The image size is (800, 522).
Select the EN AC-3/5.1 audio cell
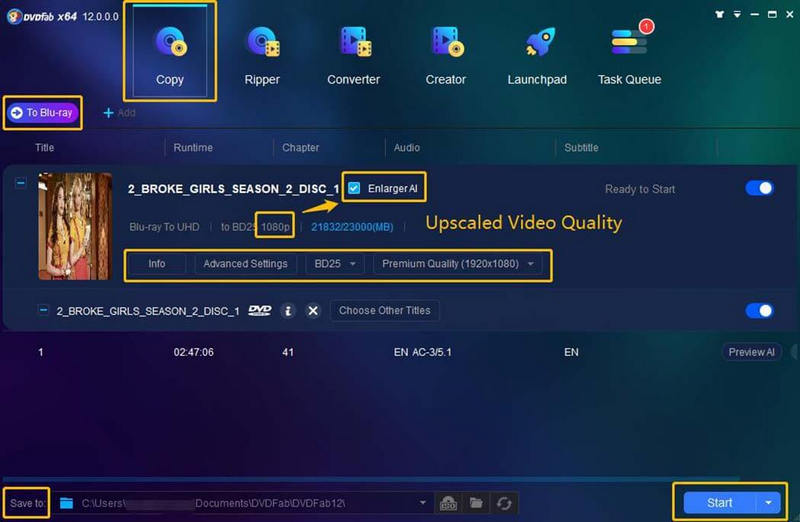[422, 352]
